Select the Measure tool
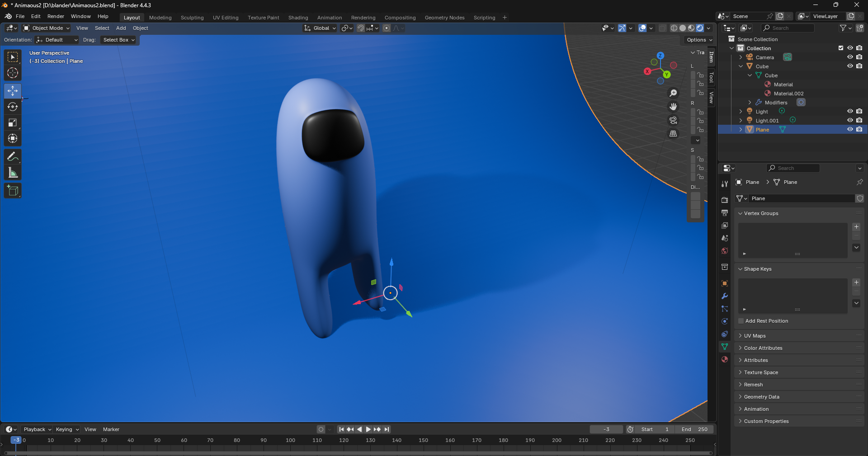868x456 pixels. point(13,173)
